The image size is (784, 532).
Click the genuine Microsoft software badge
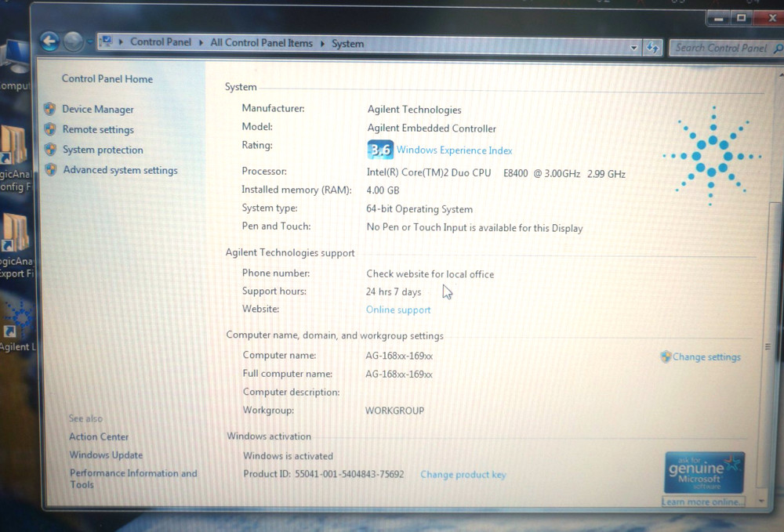tap(704, 472)
